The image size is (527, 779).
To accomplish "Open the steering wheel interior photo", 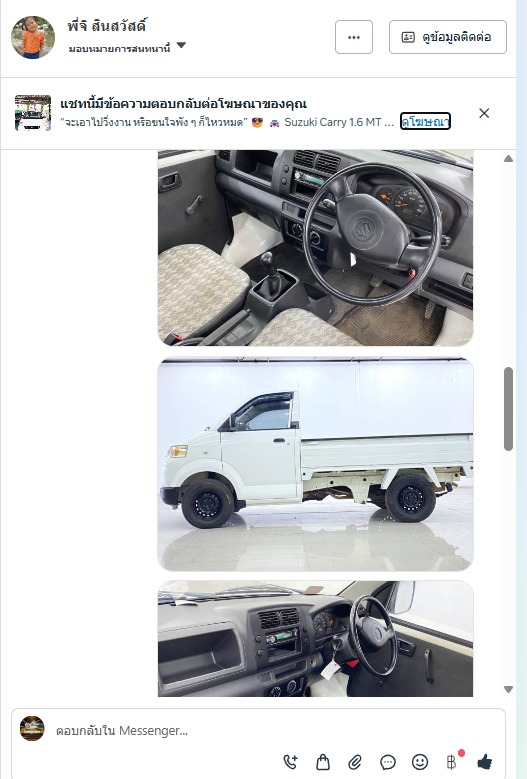I will coord(315,248).
